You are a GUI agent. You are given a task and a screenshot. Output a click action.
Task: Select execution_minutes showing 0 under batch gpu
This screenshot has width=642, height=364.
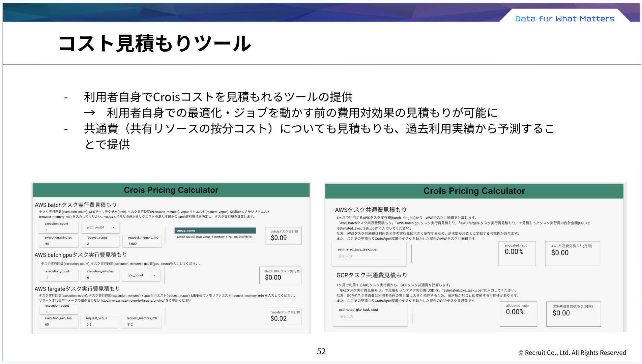pos(100,275)
